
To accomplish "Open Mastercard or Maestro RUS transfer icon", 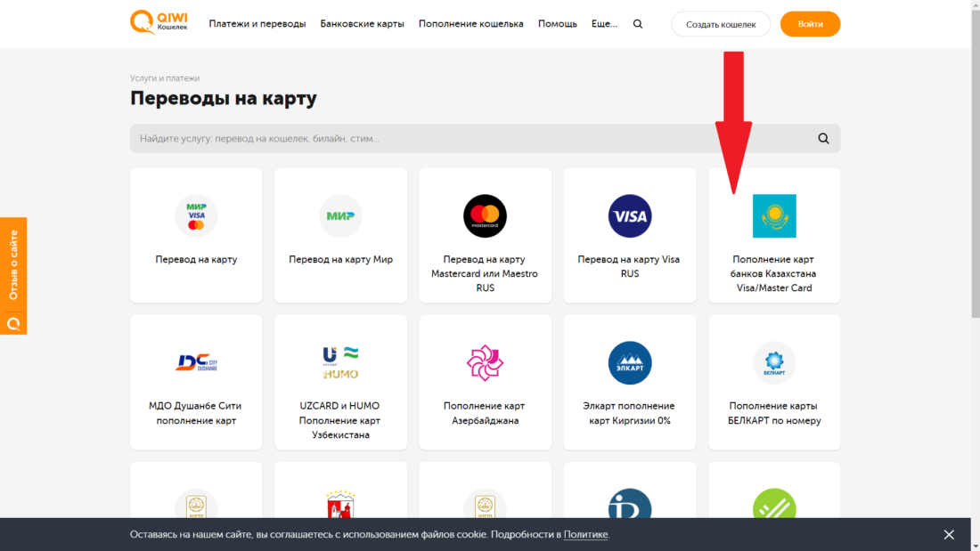I will pyautogui.click(x=485, y=215).
